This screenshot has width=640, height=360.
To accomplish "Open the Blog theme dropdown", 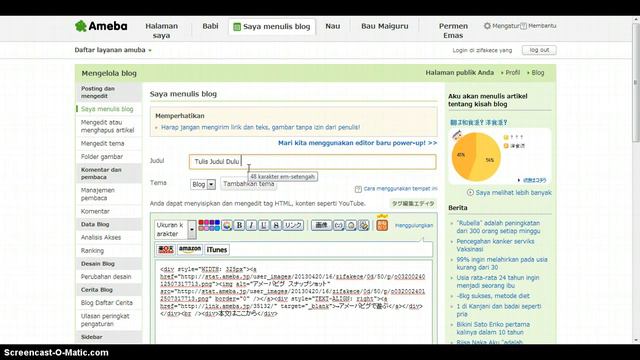I will pyautogui.click(x=203, y=184).
